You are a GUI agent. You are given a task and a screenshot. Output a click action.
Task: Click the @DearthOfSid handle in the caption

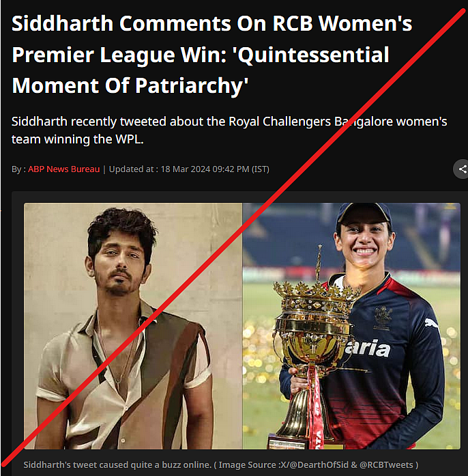click(x=319, y=465)
